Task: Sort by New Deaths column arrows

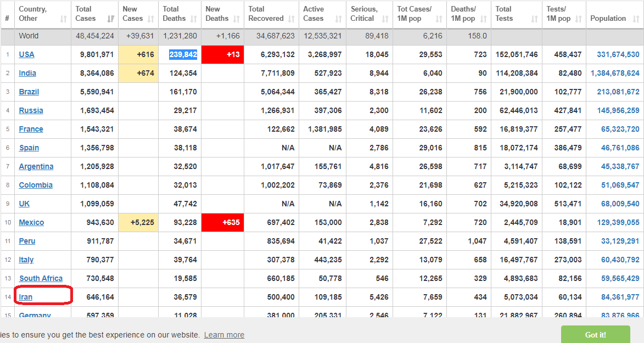Action: coord(236,19)
